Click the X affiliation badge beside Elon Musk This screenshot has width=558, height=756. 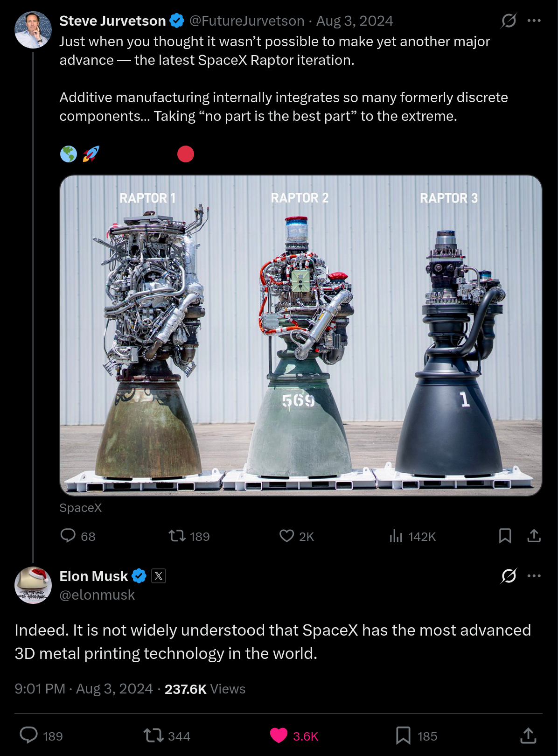coord(159,576)
